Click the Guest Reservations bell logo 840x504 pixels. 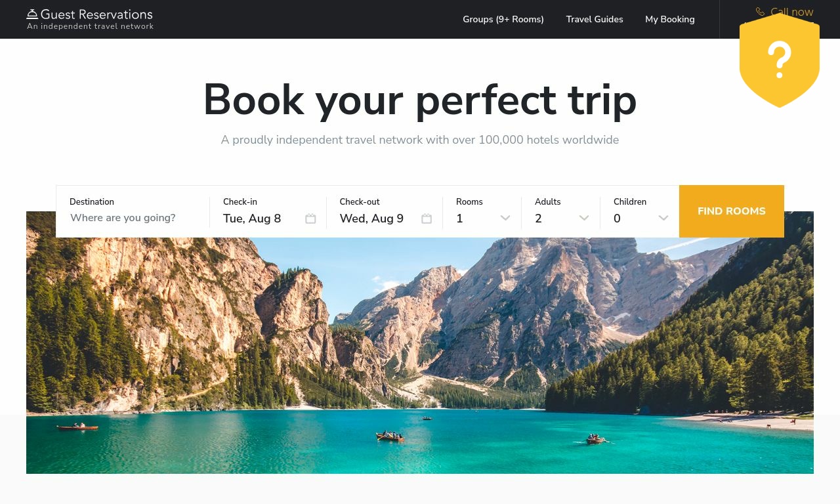(x=32, y=14)
